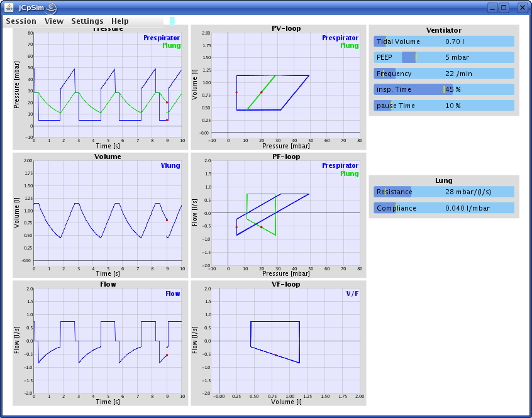Click the Tidal Volume slider
Viewport: 532px width, 418px height.
point(444,41)
